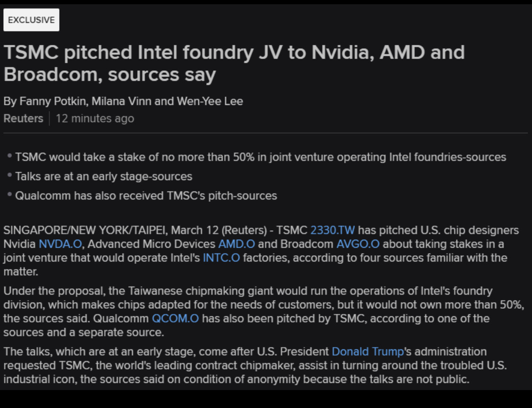Open the AVGO.O ticker link

358,244
